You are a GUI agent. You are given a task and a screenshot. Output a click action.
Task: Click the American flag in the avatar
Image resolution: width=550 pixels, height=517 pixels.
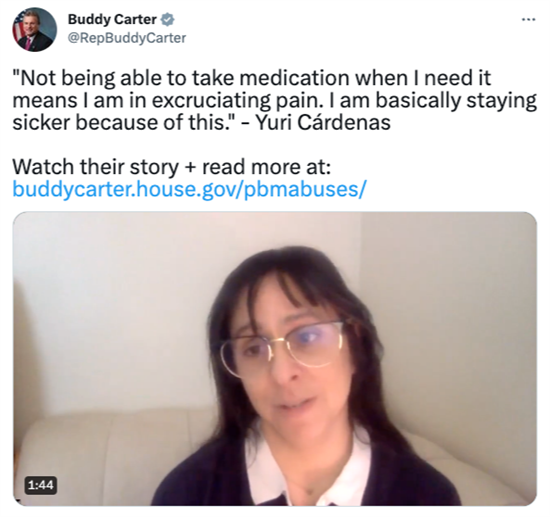[18, 27]
